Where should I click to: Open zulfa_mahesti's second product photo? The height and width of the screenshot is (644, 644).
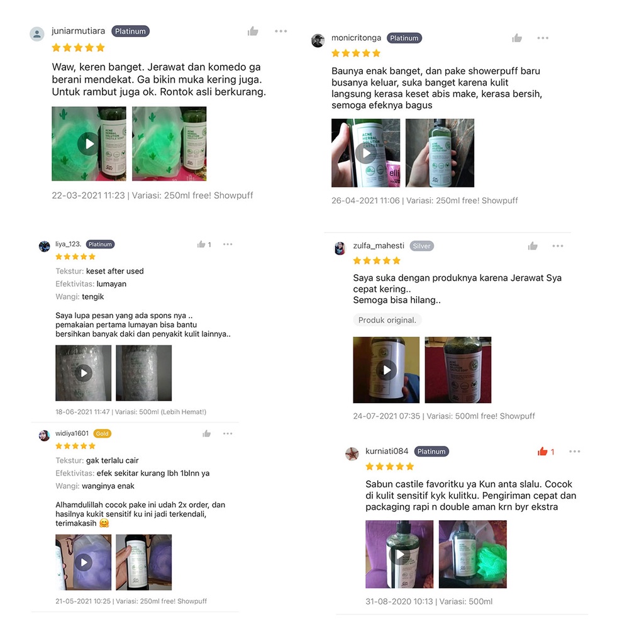click(458, 370)
